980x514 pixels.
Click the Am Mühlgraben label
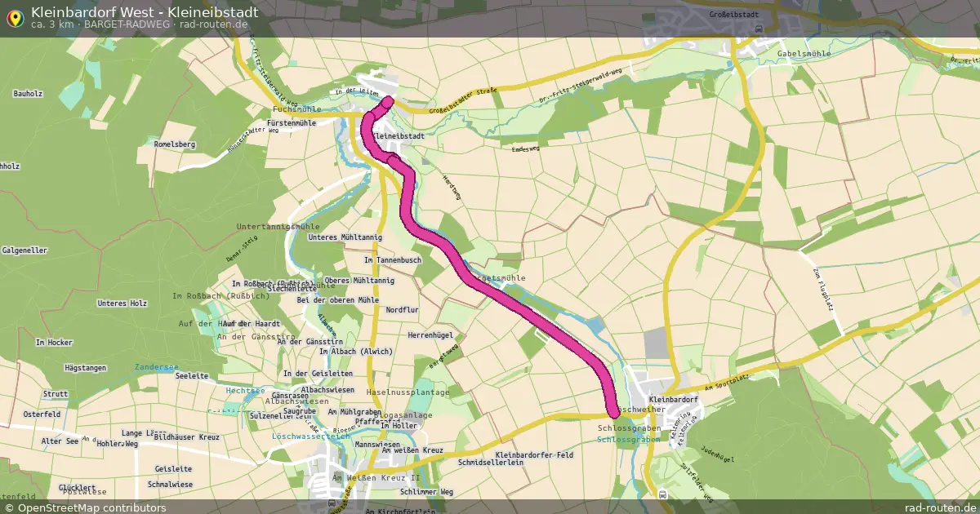tap(354, 412)
